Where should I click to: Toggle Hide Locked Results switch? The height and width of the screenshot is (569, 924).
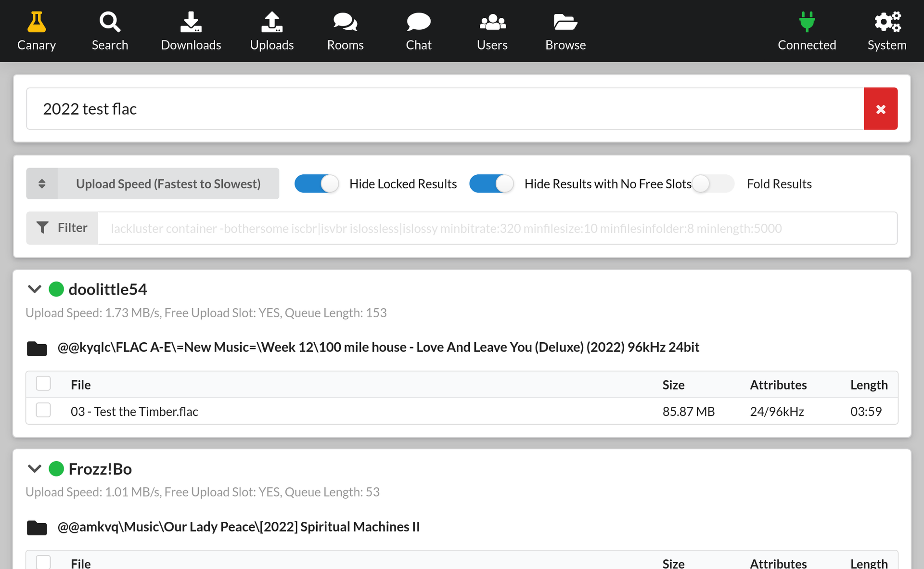(x=317, y=183)
